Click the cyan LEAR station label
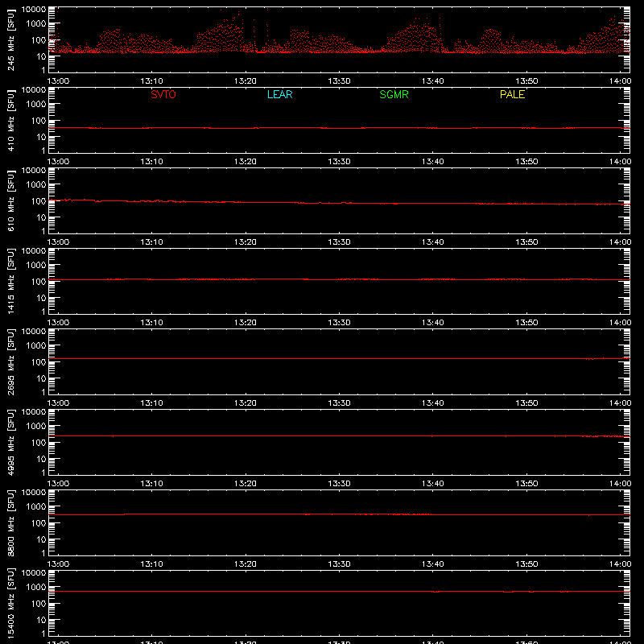This screenshot has height=644, width=644. 279,94
